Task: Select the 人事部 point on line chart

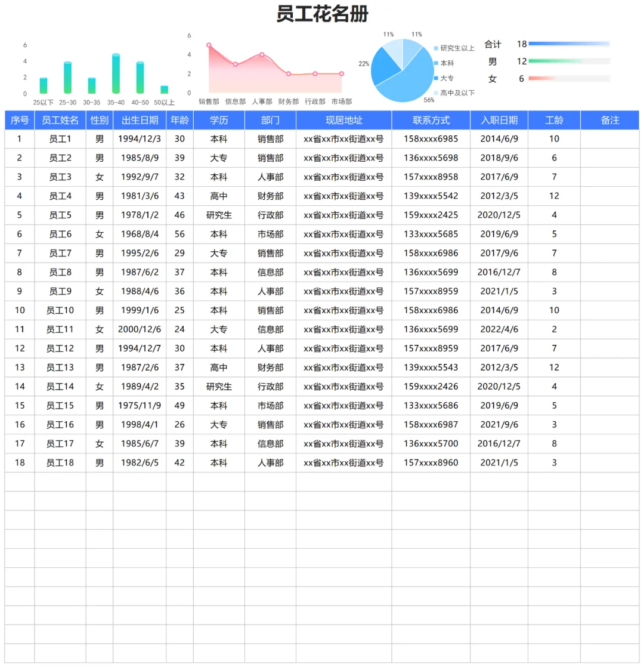Action: click(x=262, y=55)
